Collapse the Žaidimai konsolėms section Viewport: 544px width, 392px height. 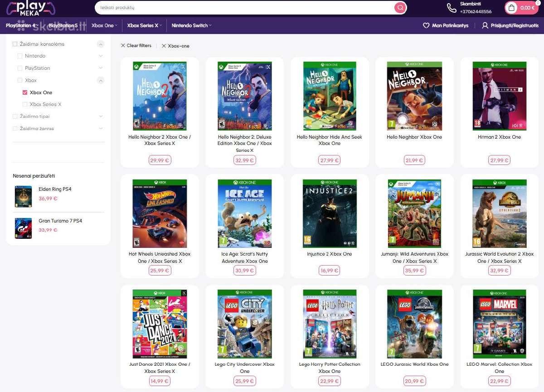[101, 44]
